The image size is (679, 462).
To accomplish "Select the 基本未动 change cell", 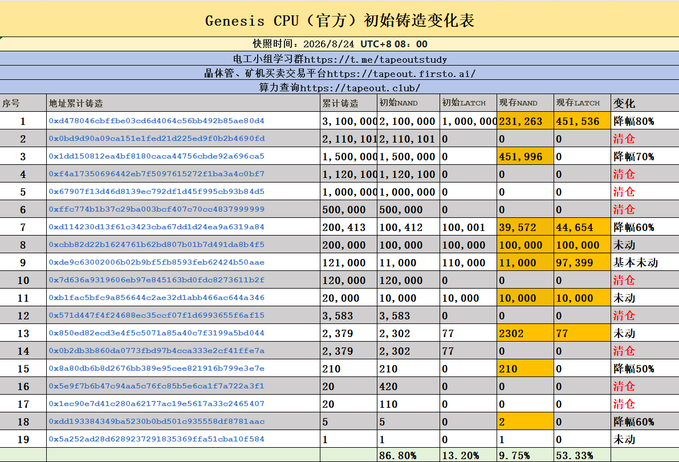I will (x=645, y=262).
